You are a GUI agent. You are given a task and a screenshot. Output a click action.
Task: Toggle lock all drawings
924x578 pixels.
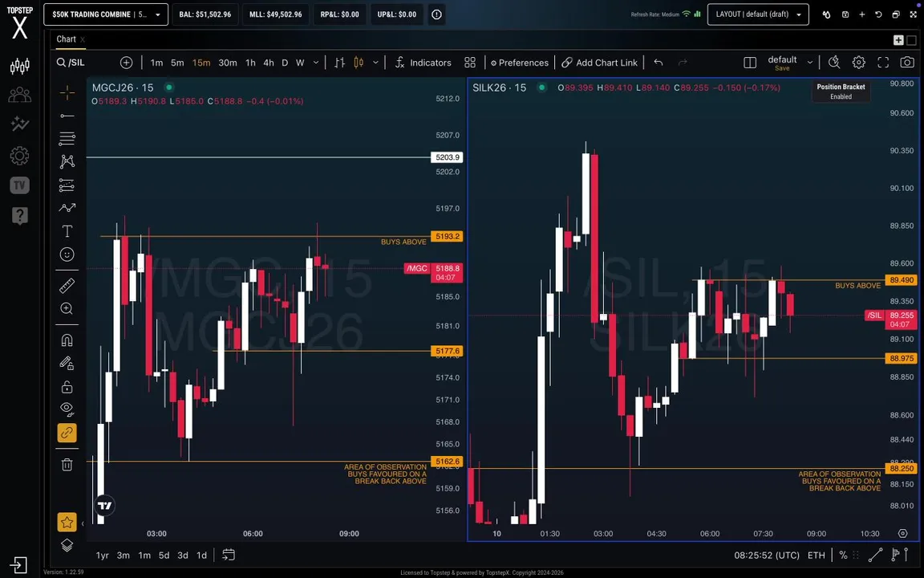click(x=67, y=387)
